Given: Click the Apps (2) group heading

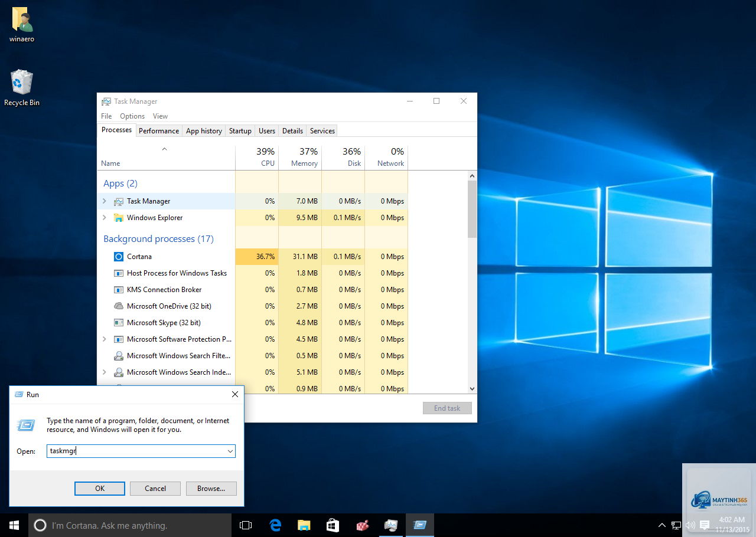Looking at the screenshot, I should (120, 184).
